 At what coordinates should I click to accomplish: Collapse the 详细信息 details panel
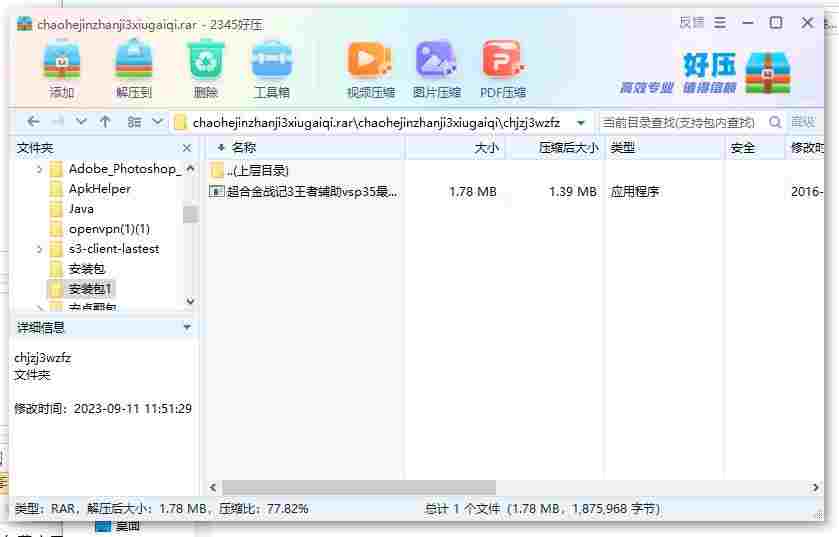click(x=187, y=327)
